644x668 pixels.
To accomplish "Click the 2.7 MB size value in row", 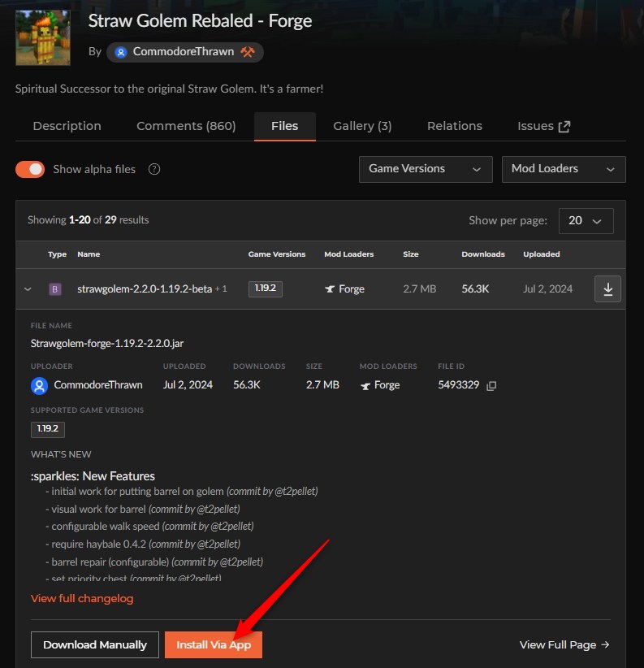I will [x=419, y=288].
